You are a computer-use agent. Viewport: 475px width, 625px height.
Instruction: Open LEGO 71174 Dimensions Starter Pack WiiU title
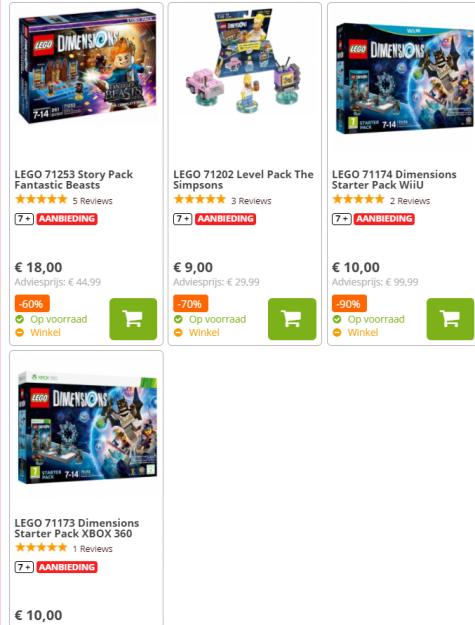[x=394, y=180]
